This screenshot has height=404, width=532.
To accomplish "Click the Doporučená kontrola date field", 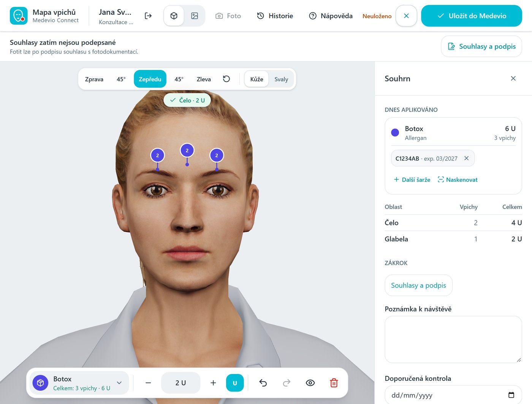I will tap(453, 395).
